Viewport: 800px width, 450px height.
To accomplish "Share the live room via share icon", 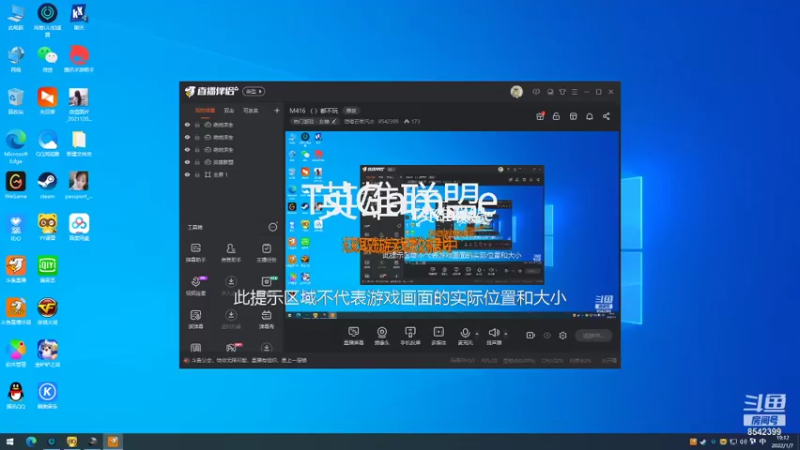I will 606,116.
